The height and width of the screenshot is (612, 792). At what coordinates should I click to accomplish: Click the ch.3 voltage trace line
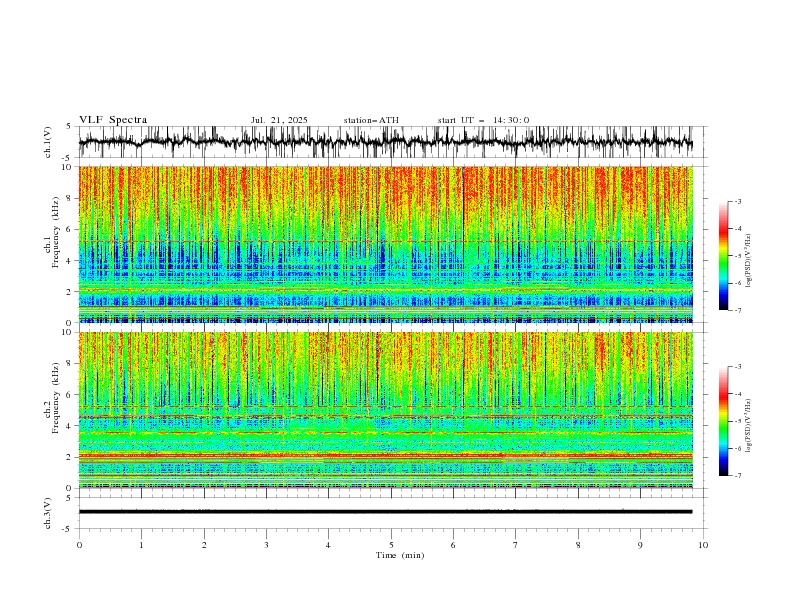coord(385,512)
